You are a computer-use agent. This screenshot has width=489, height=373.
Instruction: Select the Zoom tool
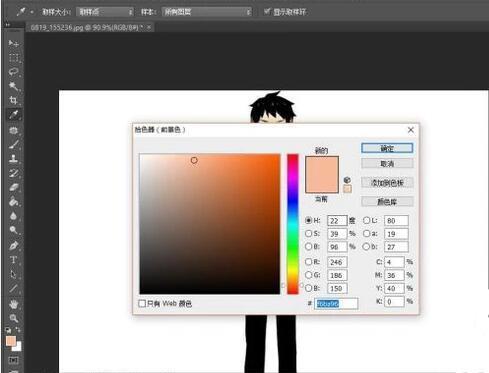click(x=13, y=318)
